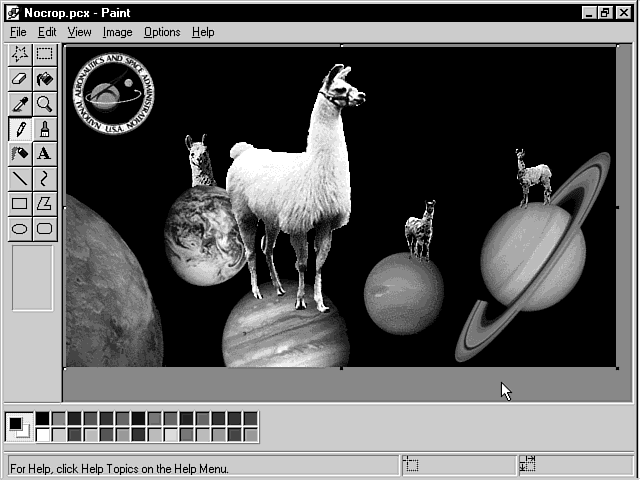Open the Options menu

(x=161, y=32)
